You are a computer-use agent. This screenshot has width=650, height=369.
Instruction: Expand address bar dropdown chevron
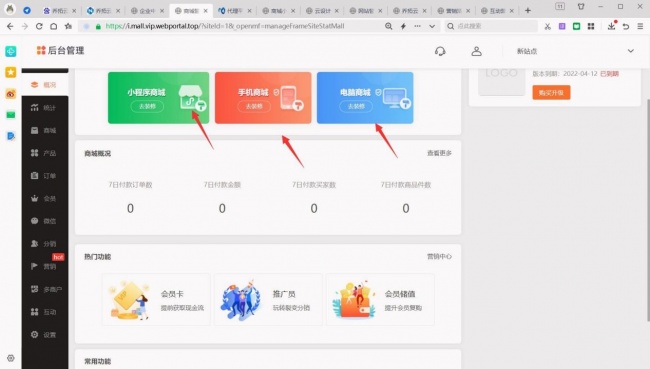432,26
